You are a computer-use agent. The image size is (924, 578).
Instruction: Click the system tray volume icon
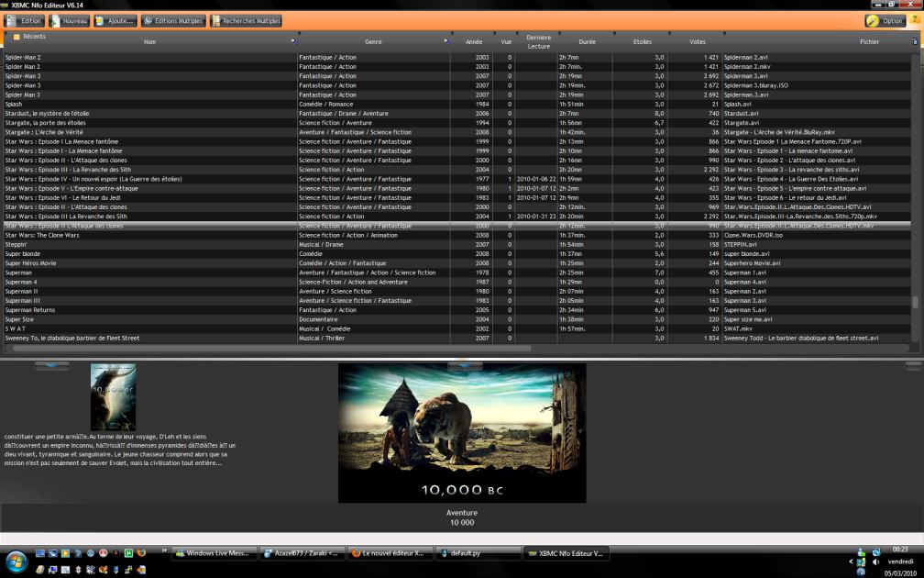click(875, 562)
